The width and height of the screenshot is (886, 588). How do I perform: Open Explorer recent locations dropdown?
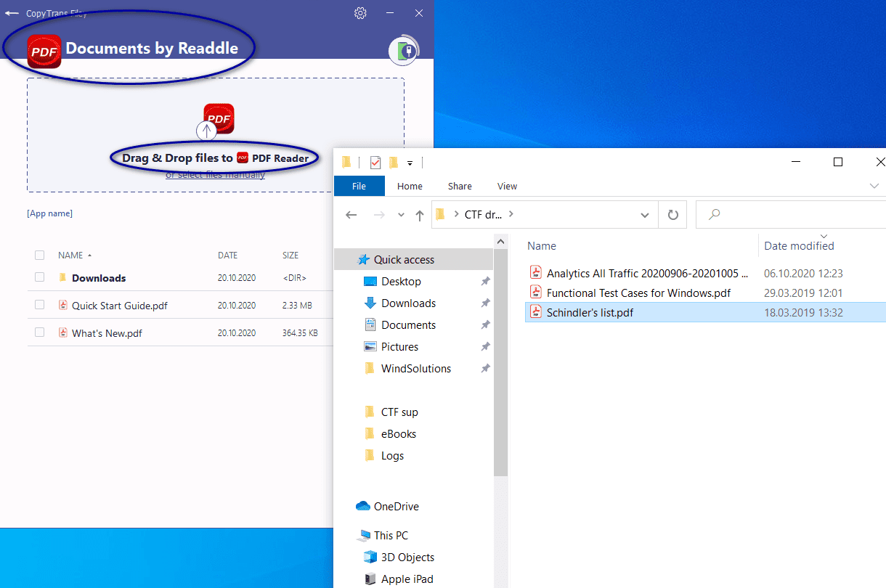(401, 216)
